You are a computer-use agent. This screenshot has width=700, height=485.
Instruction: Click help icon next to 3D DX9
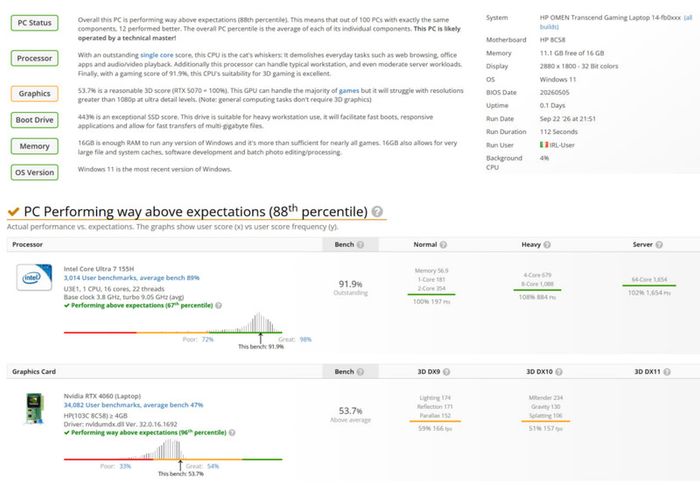click(446, 372)
